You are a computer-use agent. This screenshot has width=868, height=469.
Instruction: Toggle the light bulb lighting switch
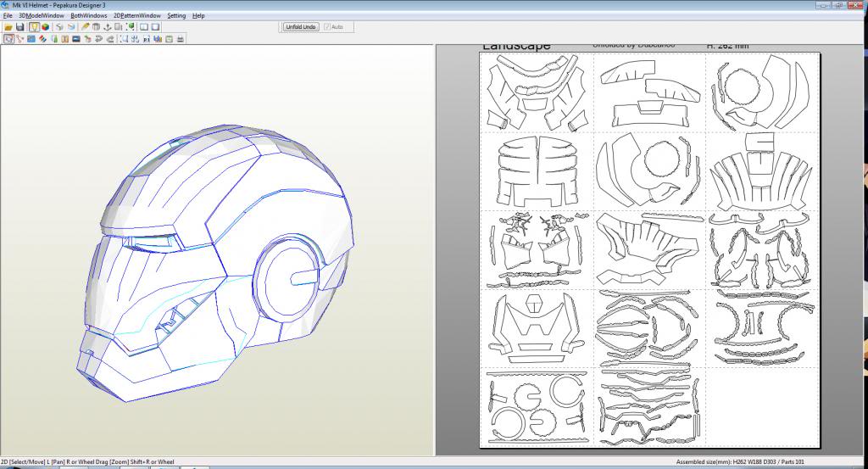pyautogui.click(x=34, y=27)
